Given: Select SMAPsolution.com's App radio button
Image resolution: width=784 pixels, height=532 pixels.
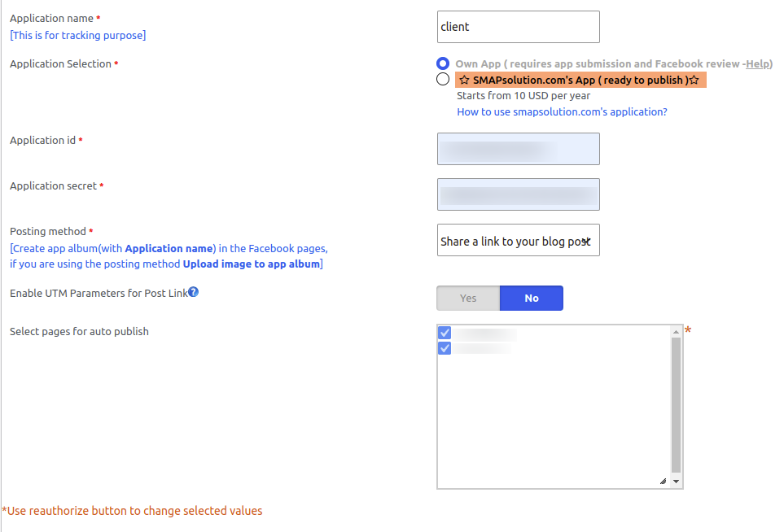Looking at the screenshot, I should point(443,79).
